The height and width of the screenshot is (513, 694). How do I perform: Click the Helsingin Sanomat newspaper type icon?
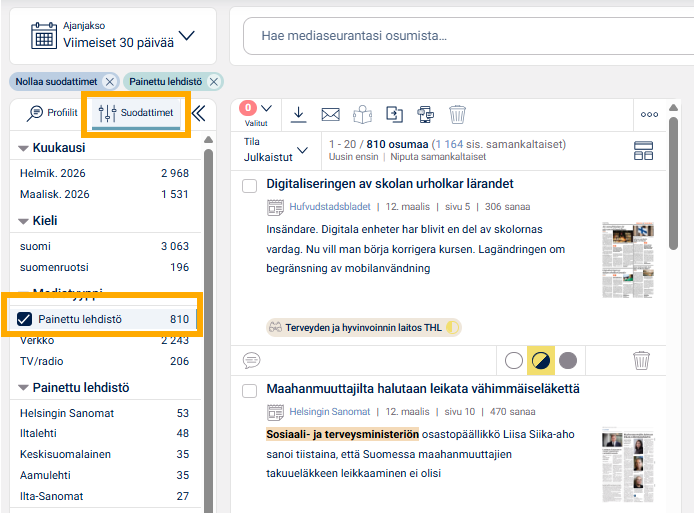point(275,412)
